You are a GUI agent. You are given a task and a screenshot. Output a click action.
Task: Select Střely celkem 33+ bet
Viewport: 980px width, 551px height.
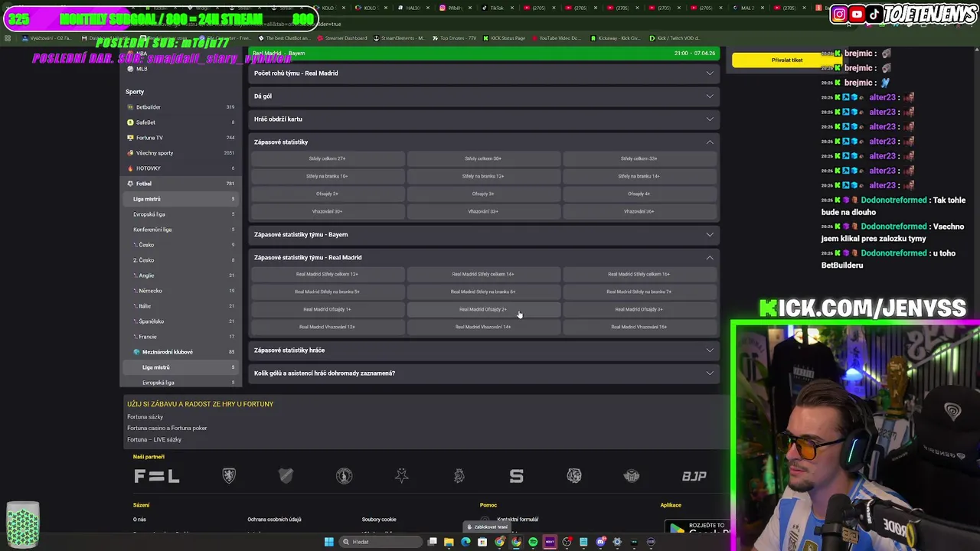(639, 158)
